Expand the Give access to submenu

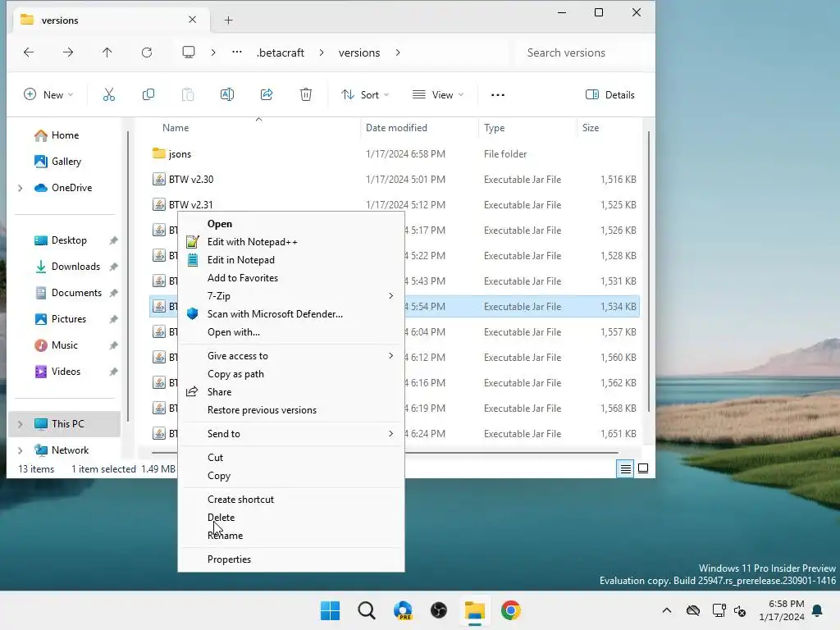(391, 356)
